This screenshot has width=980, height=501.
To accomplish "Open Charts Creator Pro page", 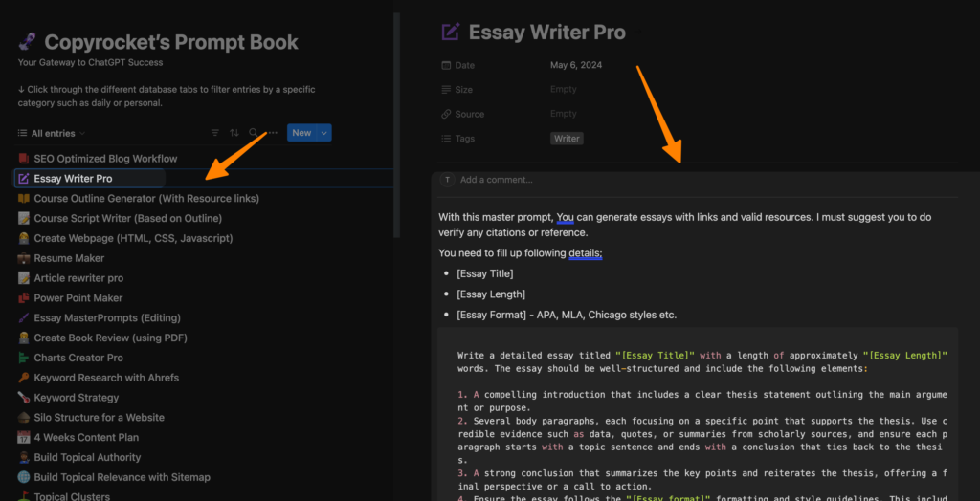I will coord(78,358).
